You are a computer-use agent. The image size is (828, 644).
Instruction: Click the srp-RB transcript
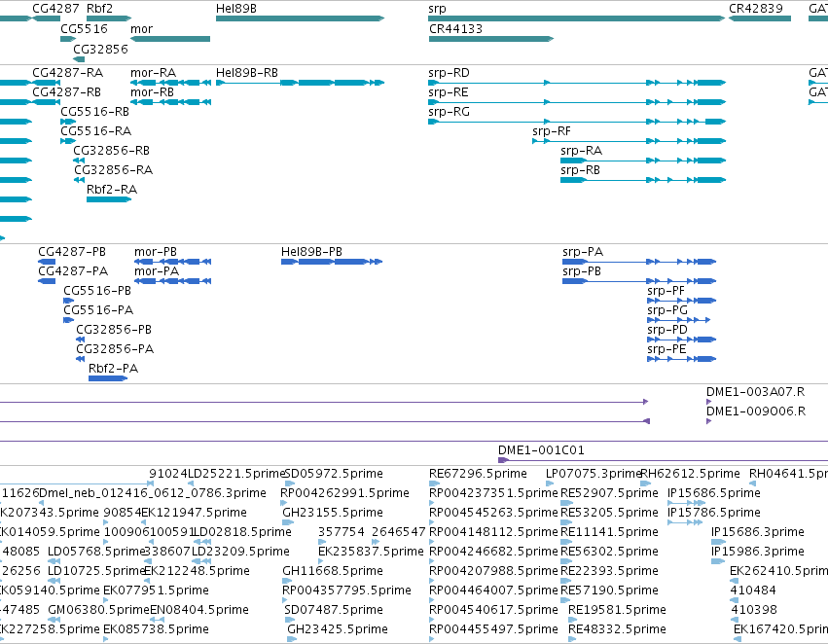(643, 180)
